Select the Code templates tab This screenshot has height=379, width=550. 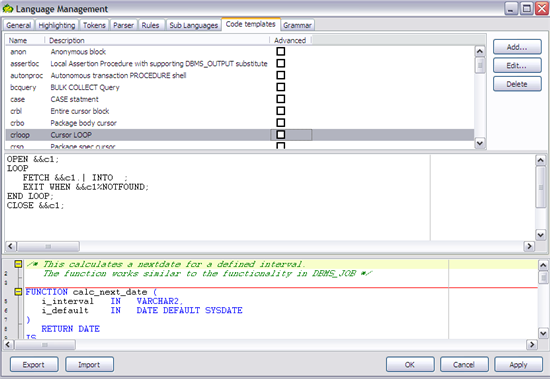point(250,24)
